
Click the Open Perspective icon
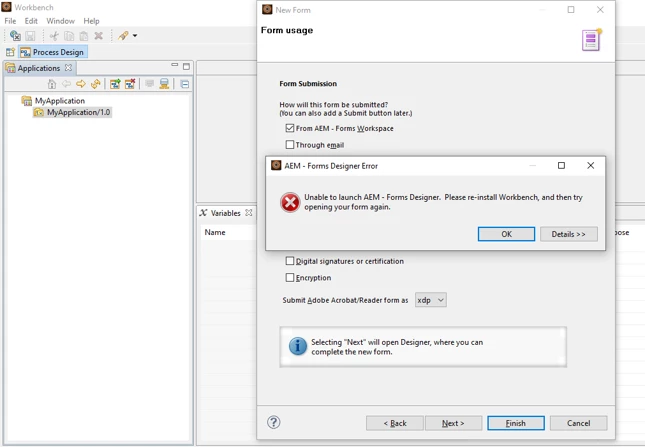(x=10, y=52)
